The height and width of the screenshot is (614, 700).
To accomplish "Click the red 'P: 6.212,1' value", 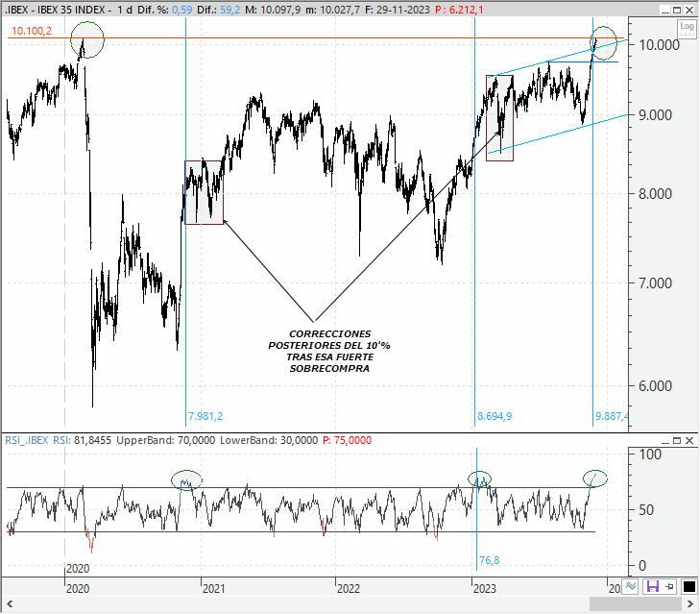I will (x=459, y=10).
